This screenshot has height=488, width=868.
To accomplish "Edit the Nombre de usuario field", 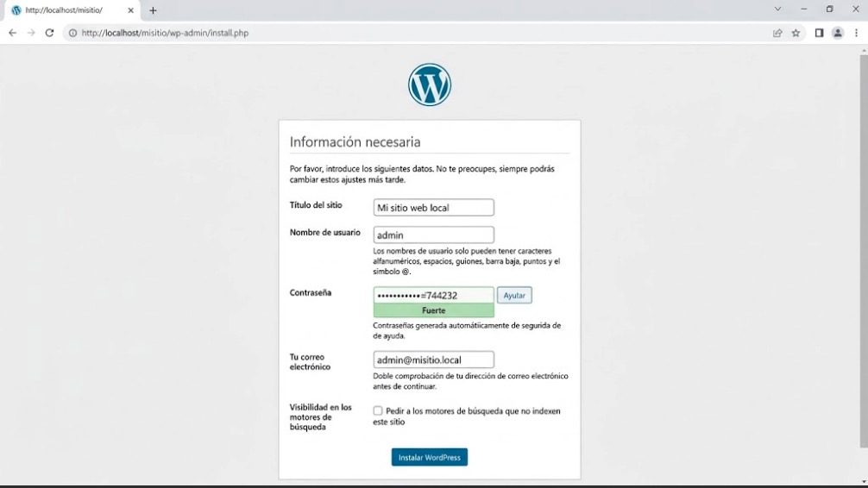I will (x=433, y=235).
